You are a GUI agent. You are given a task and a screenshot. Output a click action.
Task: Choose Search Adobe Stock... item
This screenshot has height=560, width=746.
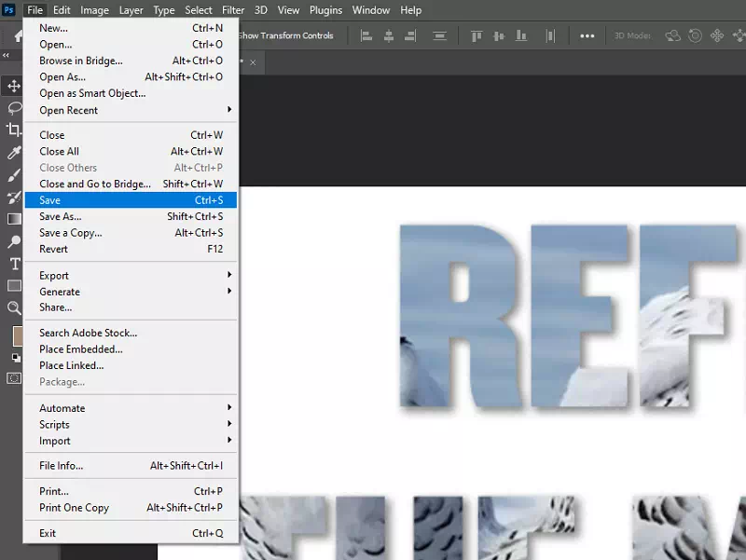click(x=131, y=333)
